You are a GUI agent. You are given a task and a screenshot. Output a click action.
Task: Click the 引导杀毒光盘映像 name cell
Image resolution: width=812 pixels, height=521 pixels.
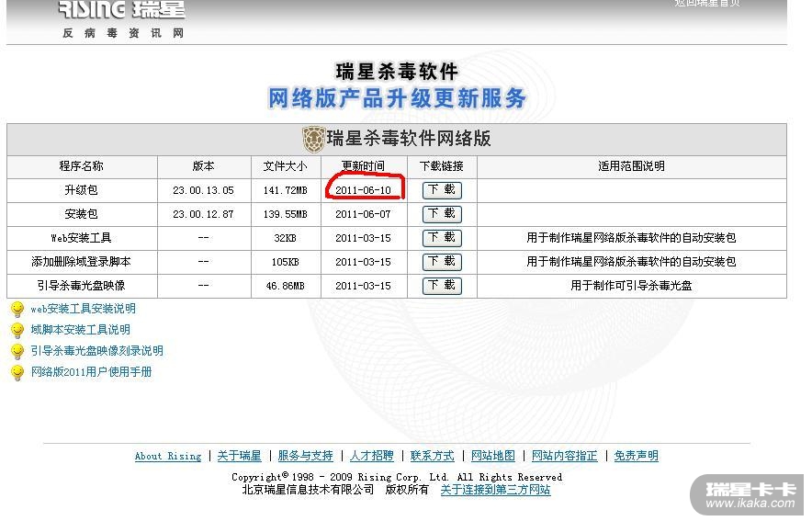point(82,286)
